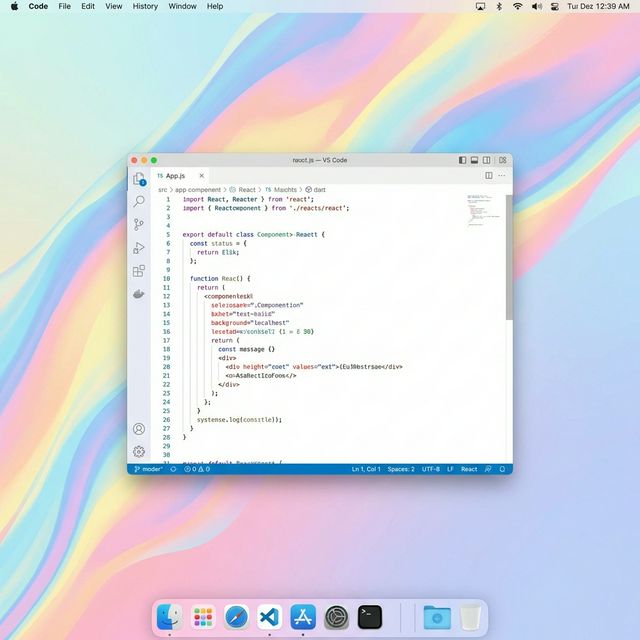
Task: Click the Wi-Fi icon in menu bar
Action: pyautogui.click(x=518, y=6)
